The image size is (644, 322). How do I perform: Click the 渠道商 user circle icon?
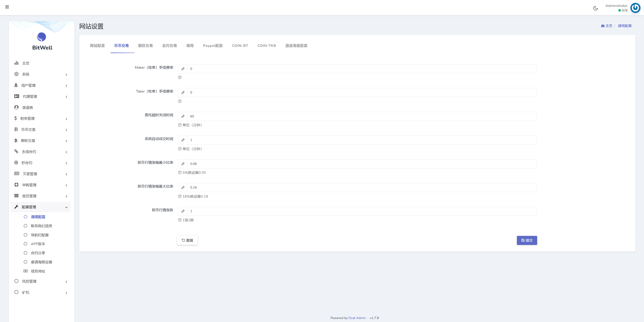[16, 107]
